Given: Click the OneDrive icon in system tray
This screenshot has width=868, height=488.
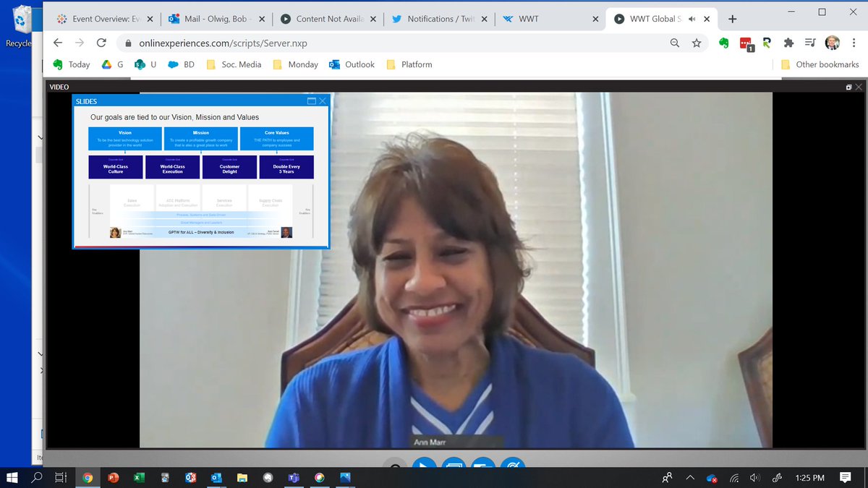Looking at the screenshot, I should (712, 478).
